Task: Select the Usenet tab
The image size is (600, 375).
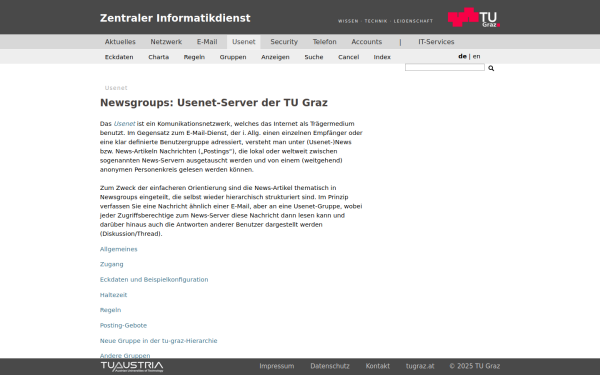Action: (244, 42)
